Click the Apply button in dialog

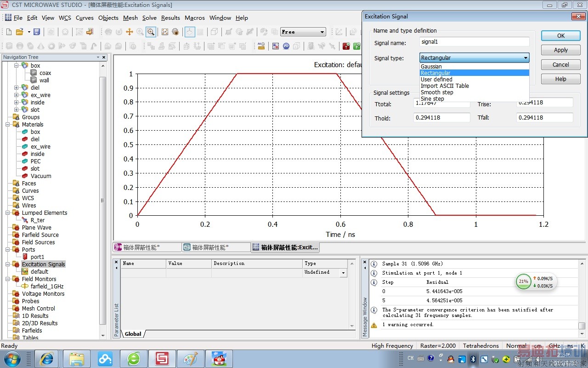click(560, 50)
